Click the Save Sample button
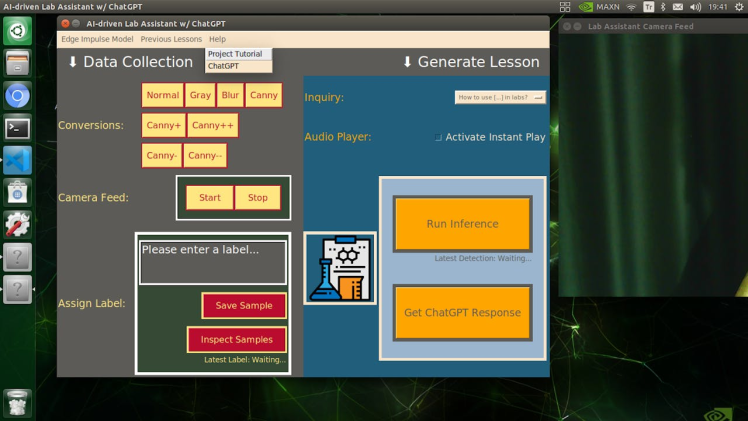This screenshot has height=421, width=748. pyautogui.click(x=244, y=306)
